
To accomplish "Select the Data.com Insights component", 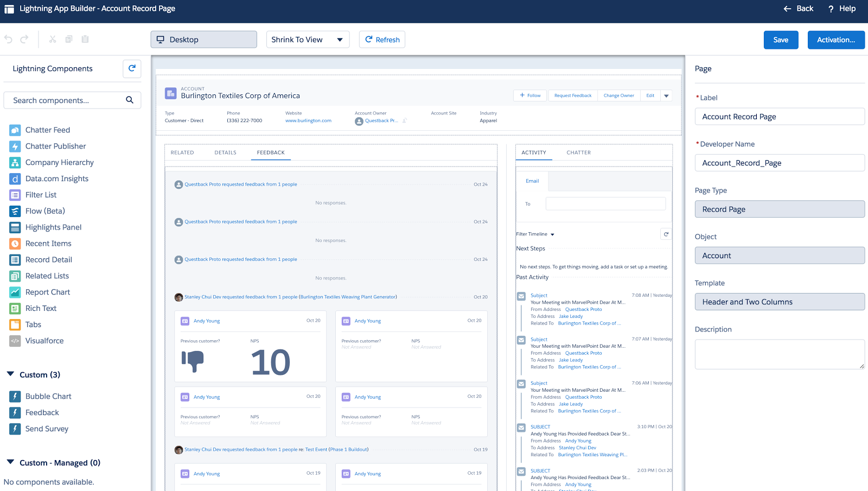I will coord(57,178).
